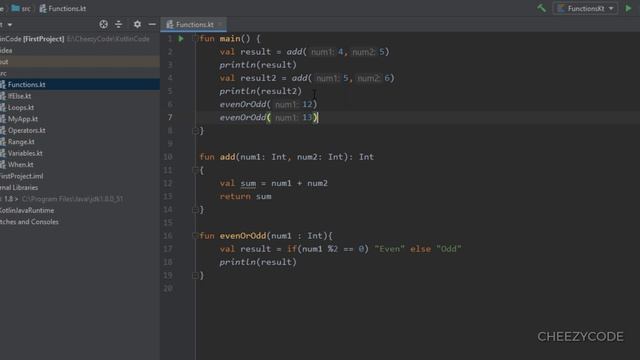Click the fold end marker on line 8
Image resolution: width=640 pixels, height=360 pixels.
click(x=195, y=131)
